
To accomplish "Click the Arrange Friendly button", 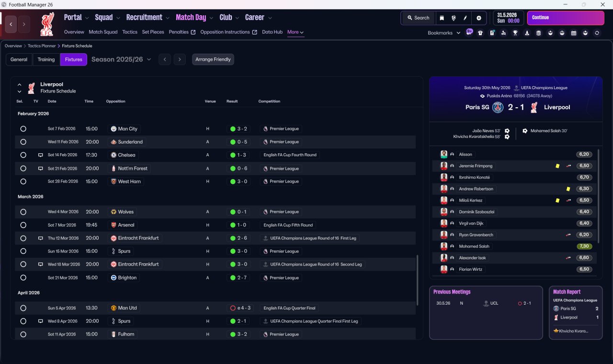I will [x=213, y=59].
